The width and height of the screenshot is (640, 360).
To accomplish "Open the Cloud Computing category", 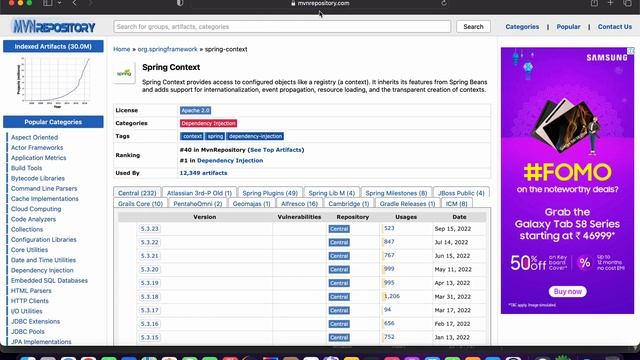I will (36, 209).
